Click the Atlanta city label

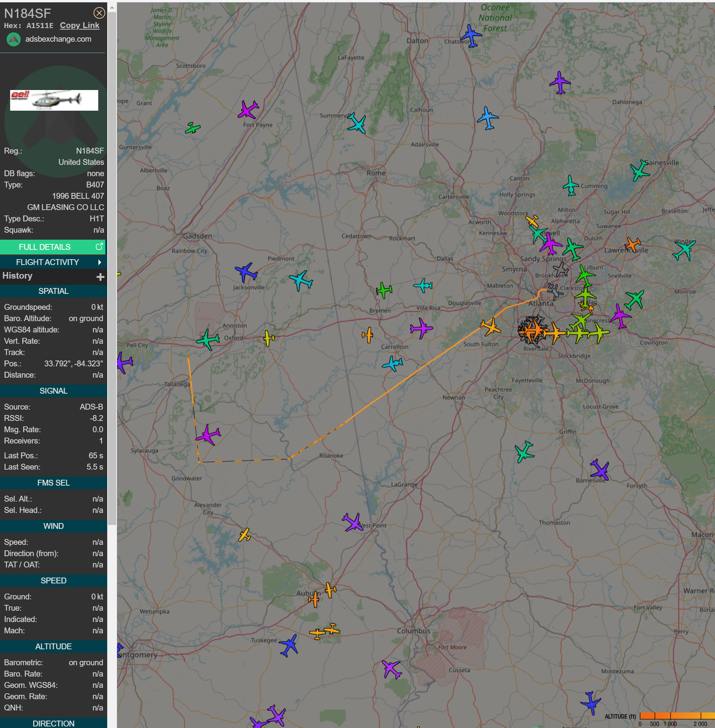pyautogui.click(x=541, y=304)
